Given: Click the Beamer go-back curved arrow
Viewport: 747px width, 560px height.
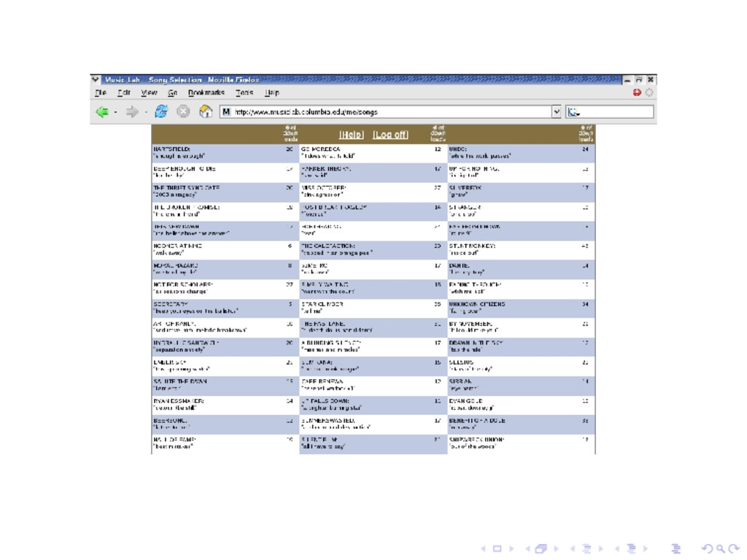Looking at the screenshot, I should pos(708,548).
